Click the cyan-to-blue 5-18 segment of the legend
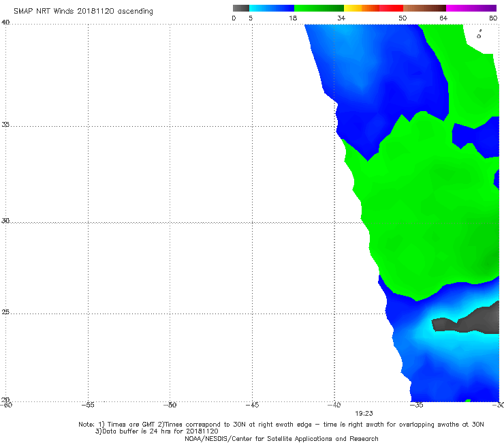Screen dimensions: 504x443 pyautogui.click(x=272, y=8)
